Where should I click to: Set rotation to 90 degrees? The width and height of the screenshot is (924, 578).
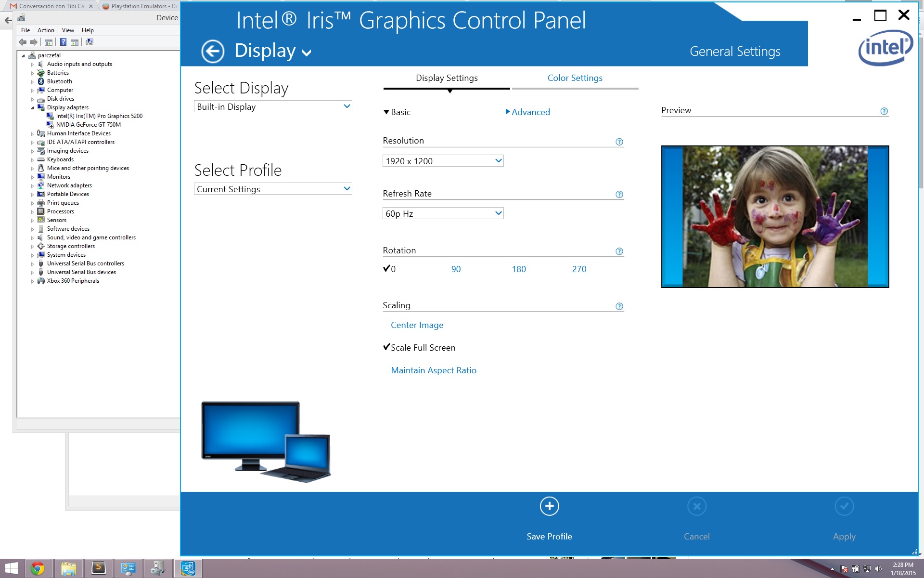pos(456,269)
